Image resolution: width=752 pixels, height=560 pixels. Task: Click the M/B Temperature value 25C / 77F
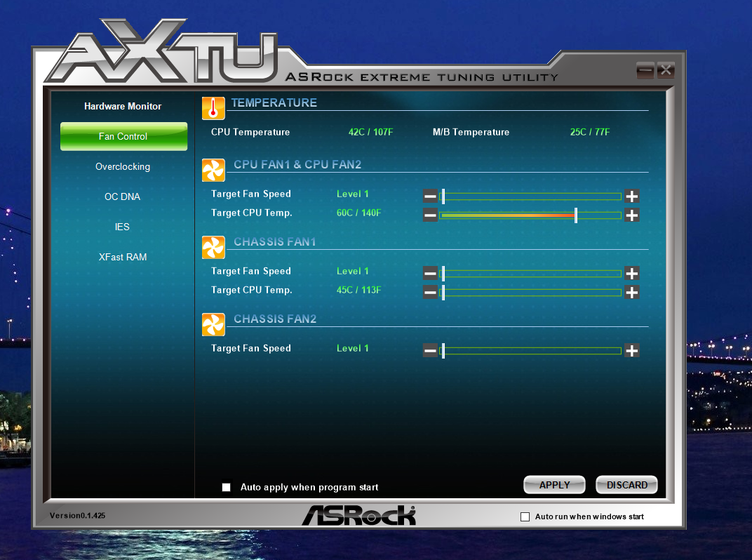click(x=590, y=132)
